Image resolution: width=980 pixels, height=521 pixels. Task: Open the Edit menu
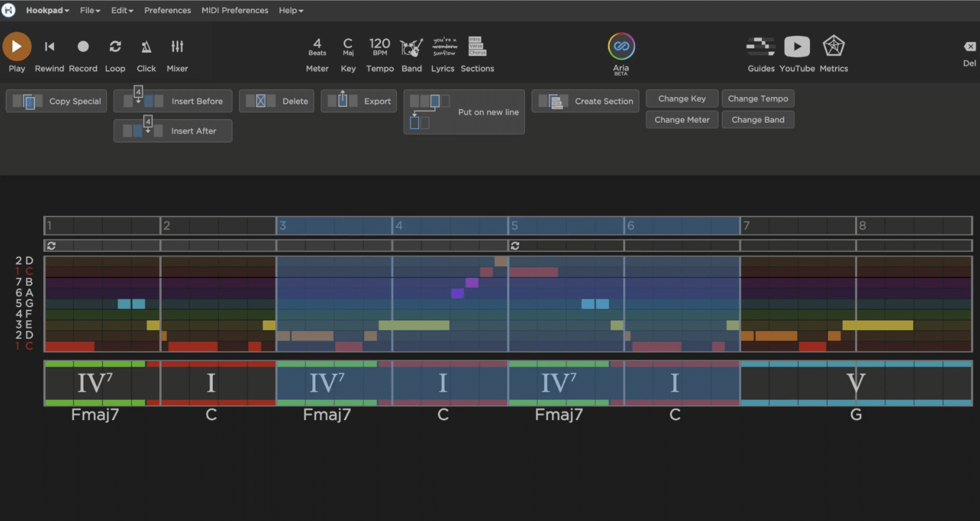coord(122,10)
